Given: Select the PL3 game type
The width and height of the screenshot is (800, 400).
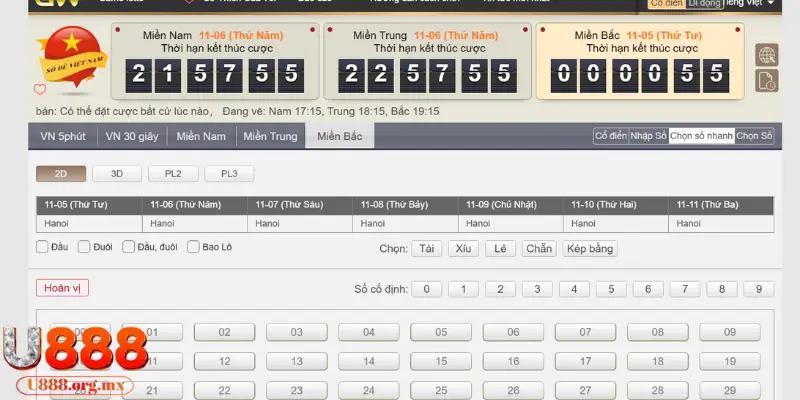Looking at the screenshot, I should pyautogui.click(x=229, y=174).
